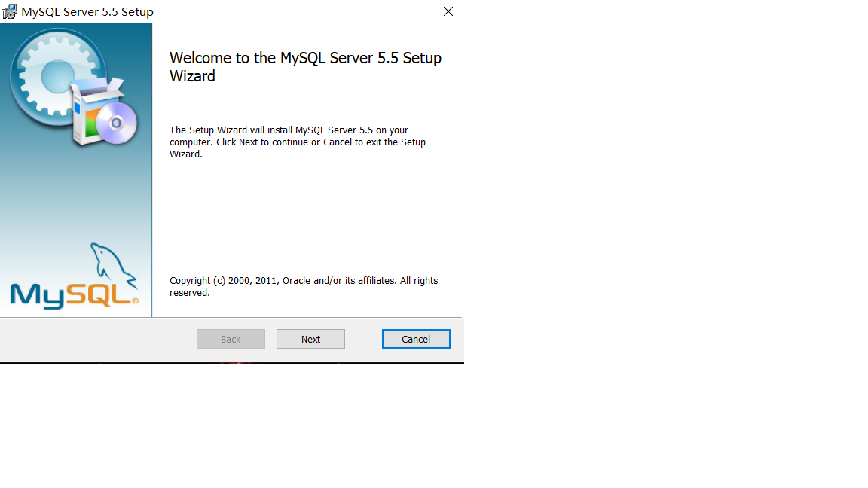Click the separator line above the buttons
The height and width of the screenshot is (488, 868).
pyautogui.click(x=301, y=316)
